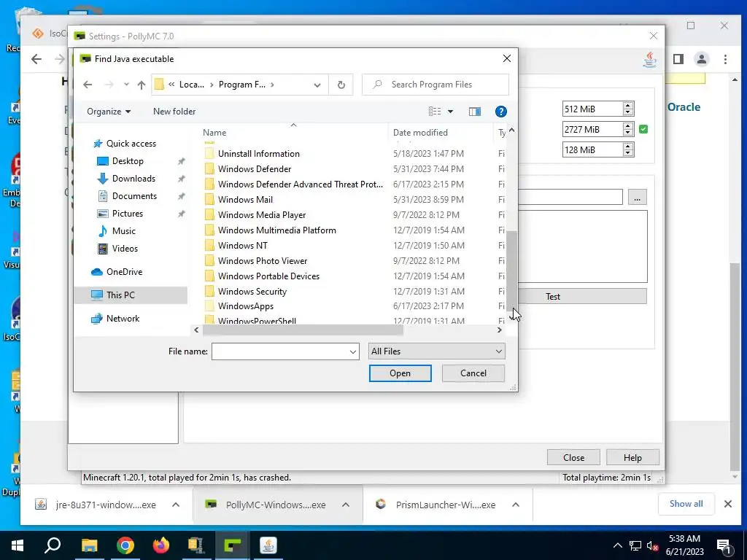The height and width of the screenshot is (560, 747).
Task: Open Chrome three-dot menu
Action: click(725, 59)
